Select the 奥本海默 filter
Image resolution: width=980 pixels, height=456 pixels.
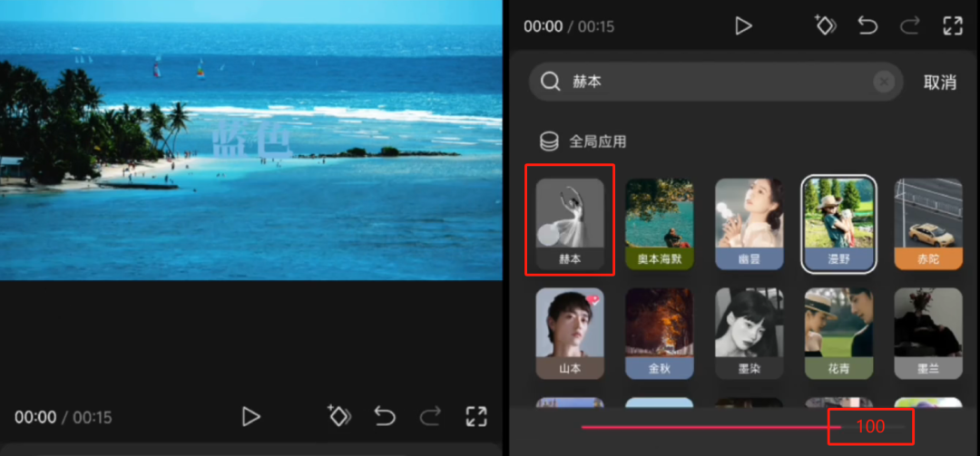coord(660,224)
